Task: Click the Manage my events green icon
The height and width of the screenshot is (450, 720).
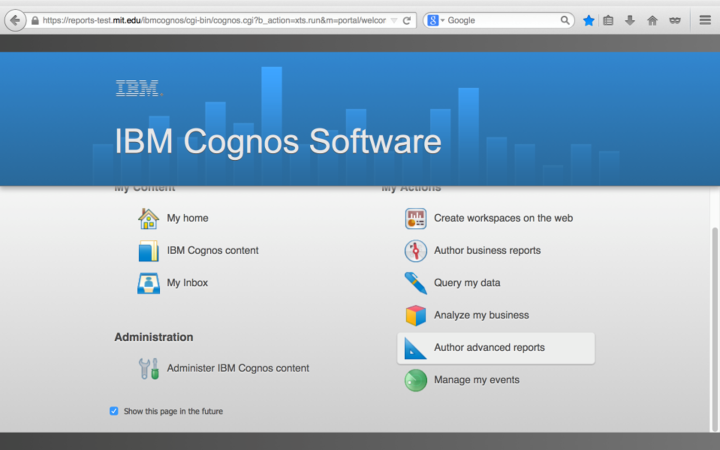Action: point(415,381)
